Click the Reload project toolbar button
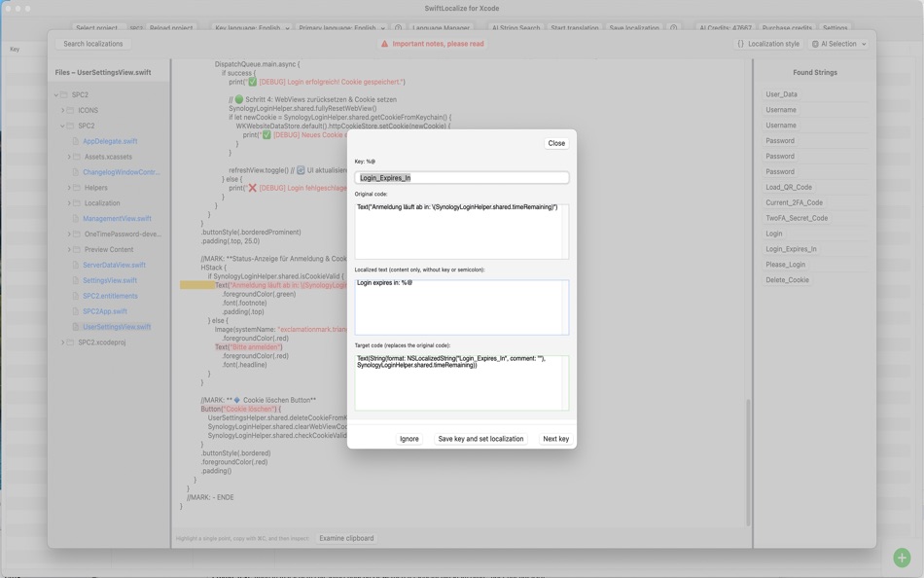This screenshot has width=924, height=578. (171, 27)
